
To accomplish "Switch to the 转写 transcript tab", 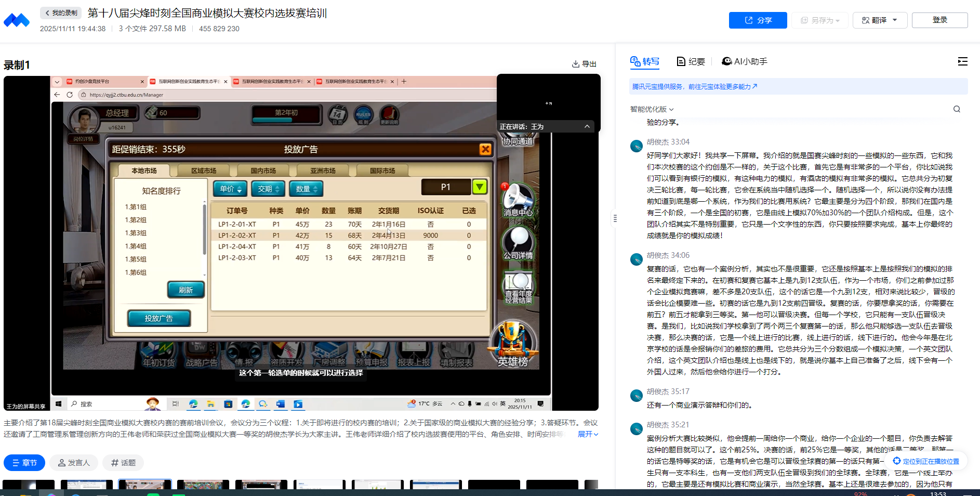I will click(645, 61).
